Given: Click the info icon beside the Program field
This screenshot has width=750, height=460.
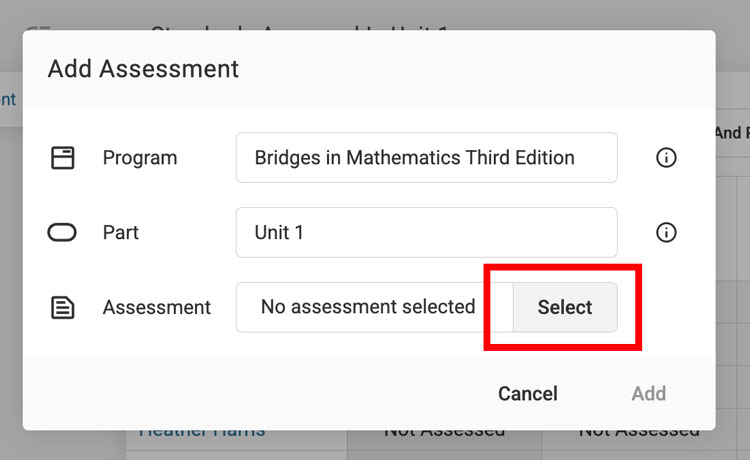Looking at the screenshot, I should (666, 158).
